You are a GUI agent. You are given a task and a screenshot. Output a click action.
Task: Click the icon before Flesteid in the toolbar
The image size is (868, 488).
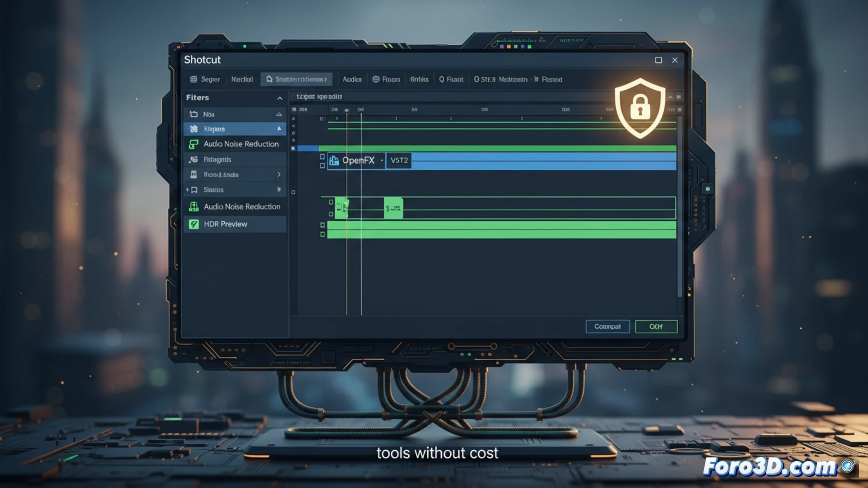(536, 79)
